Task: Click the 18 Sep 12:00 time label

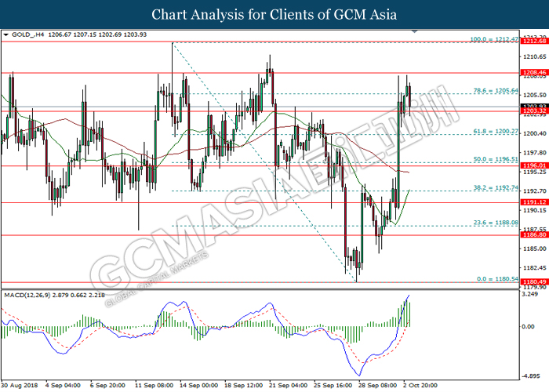Action: coord(243,386)
